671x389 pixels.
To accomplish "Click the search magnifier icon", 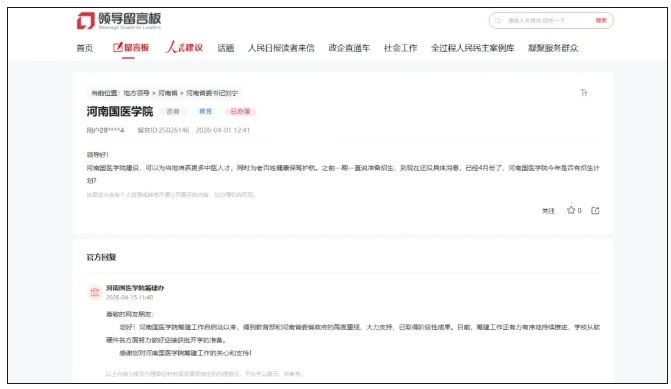I will [497, 21].
